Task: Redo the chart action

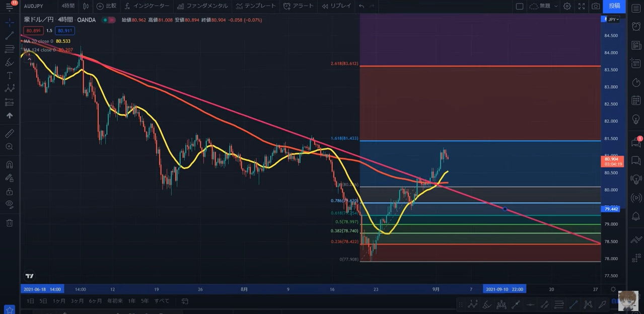Action: (x=372, y=6)
